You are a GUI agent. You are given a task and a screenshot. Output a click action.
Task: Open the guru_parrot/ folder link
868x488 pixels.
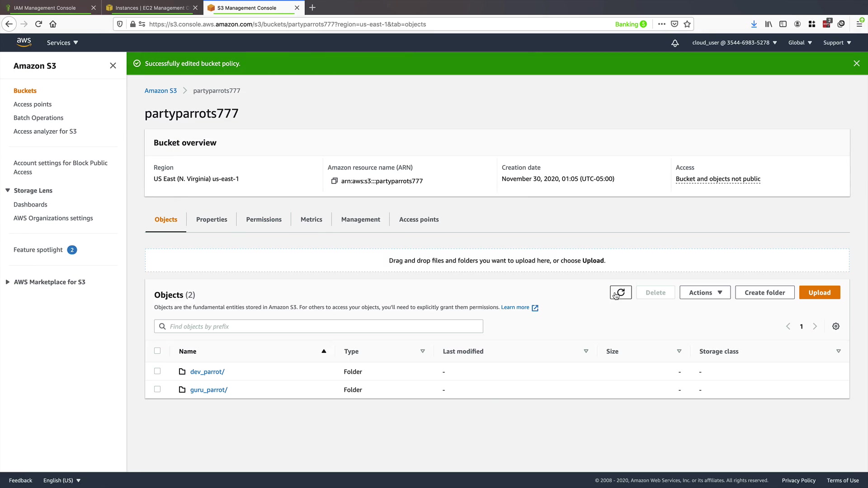tap(208, 389)
